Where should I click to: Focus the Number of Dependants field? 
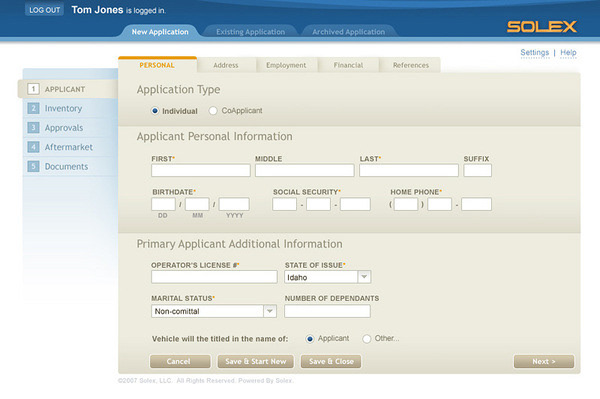[x=327, y=311]
